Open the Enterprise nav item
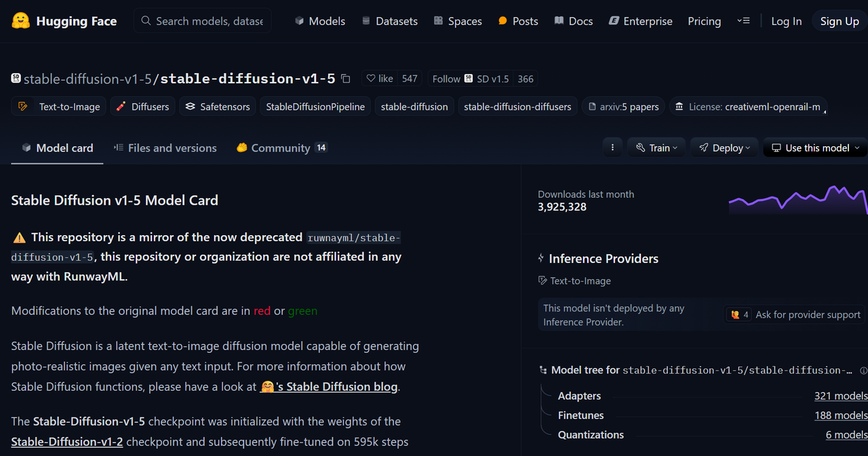Viewport: 868px width, 456px height. [640, 21]
